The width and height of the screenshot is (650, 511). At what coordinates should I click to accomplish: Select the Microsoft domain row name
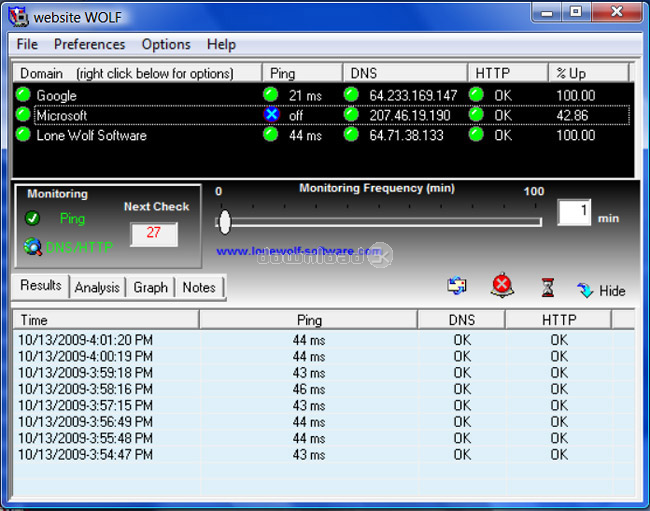pos(61,115)
